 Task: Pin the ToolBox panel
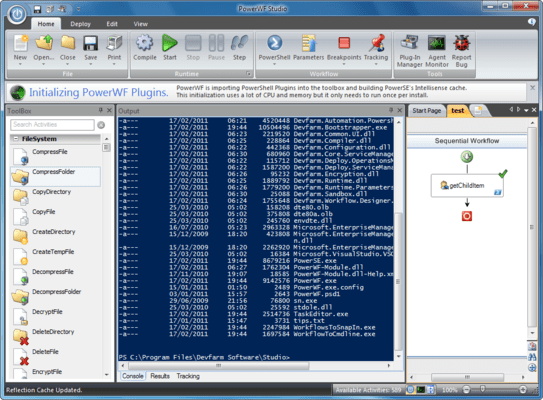pyautogui.click(x=101, y=110)
